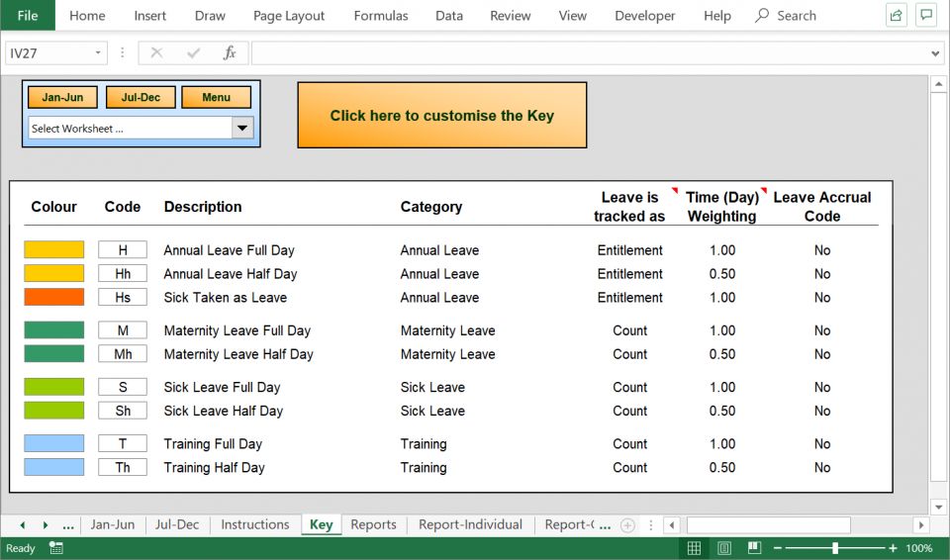Click 'Sick Taken as Leave' description
This screenshot has width=950, height=560.
coord(226,298)
